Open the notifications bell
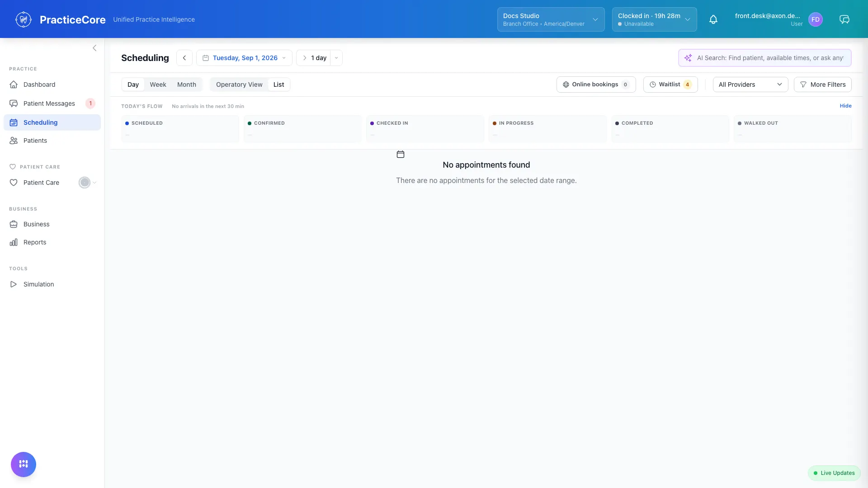Screen dimensions: 868x488 click(x=713, y=19)
